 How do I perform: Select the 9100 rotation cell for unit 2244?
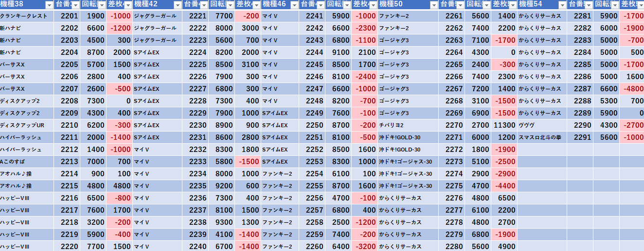(x=338, y=52)
